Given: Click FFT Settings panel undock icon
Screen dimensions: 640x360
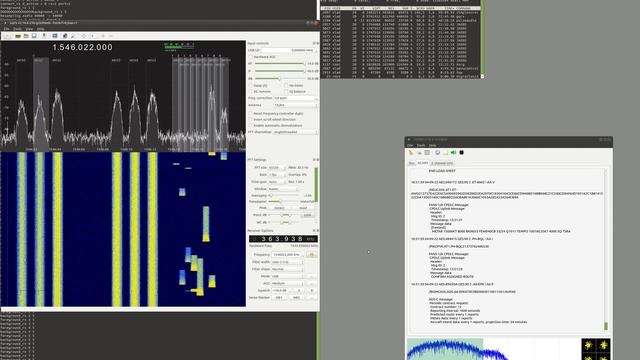Looking at the screenshot, I should point(313,160).
